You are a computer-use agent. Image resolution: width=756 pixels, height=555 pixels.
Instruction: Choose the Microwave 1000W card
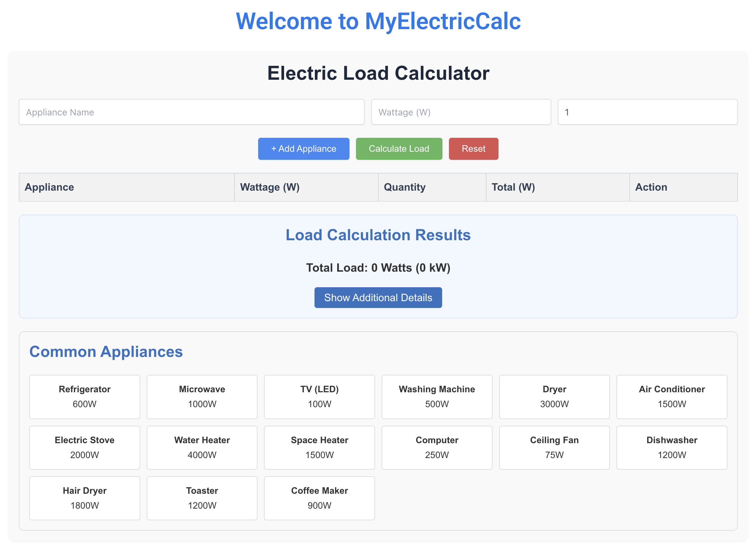pyautogui.click(x=202, y=397)
